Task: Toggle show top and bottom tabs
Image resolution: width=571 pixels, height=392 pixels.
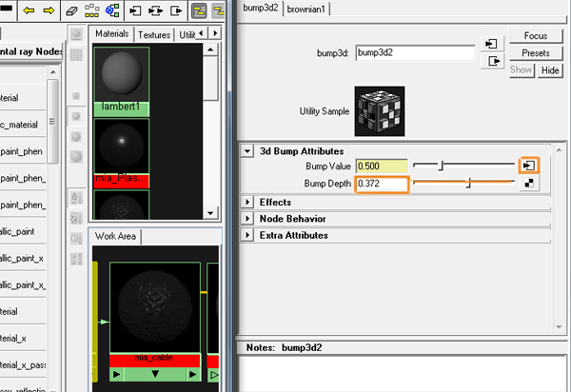Action: pos(199,10)
